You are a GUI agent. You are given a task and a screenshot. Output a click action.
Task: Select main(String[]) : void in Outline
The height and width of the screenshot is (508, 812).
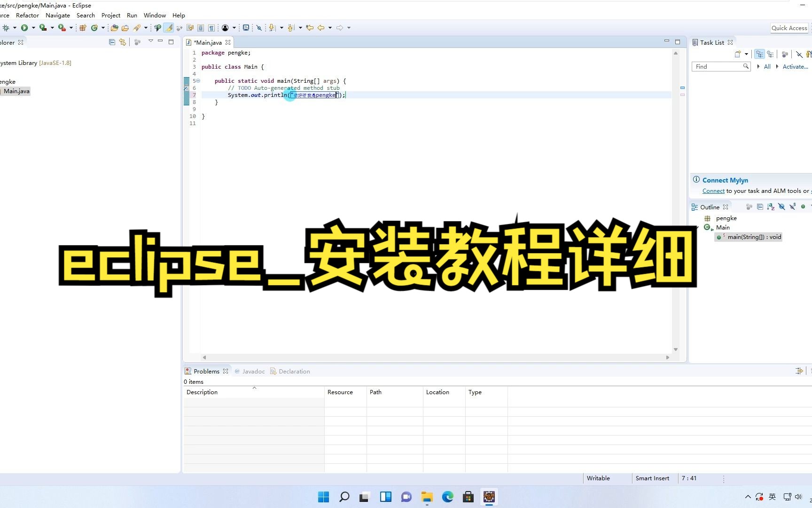(x=749, y=237)
